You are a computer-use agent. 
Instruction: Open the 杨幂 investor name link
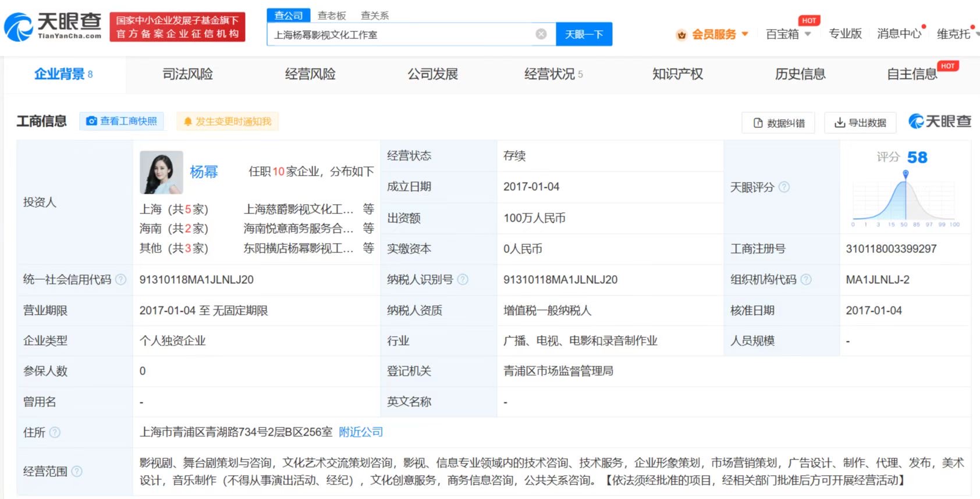tap(204, 172)
